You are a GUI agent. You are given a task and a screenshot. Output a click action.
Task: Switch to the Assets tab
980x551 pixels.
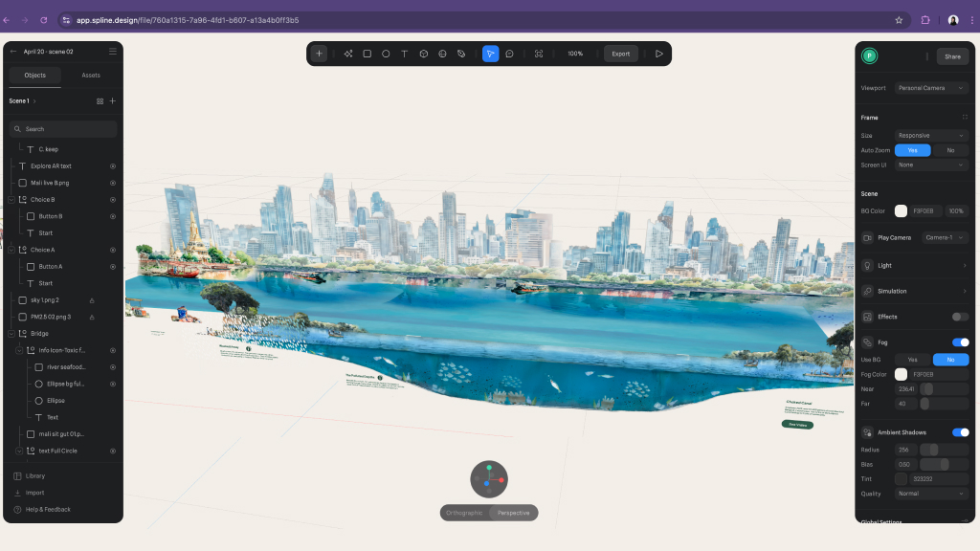pos(91,75)
